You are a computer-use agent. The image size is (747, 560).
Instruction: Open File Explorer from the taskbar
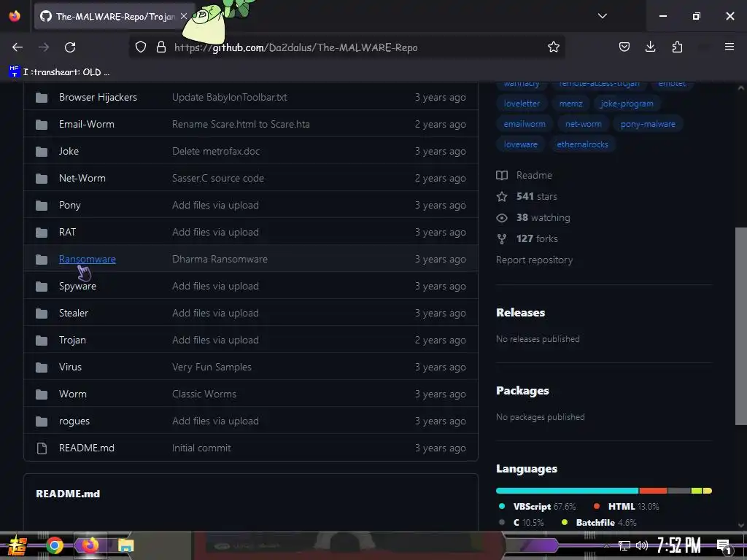(x=125, y=545)
